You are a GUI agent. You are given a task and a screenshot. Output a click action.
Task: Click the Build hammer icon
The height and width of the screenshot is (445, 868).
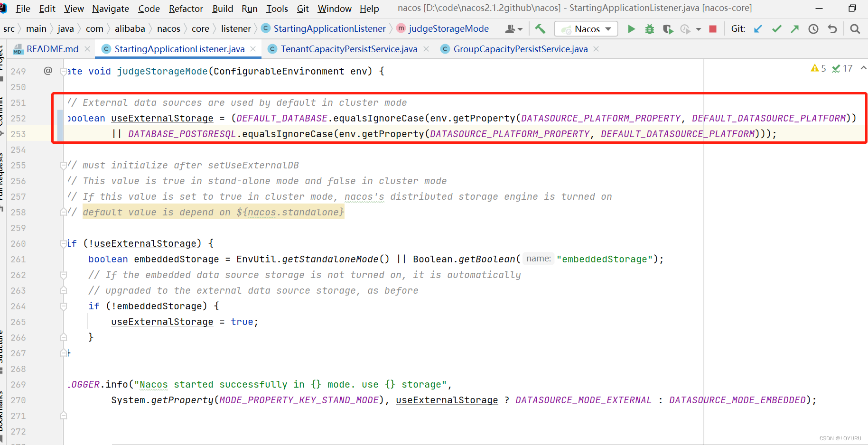click(540, 29)
